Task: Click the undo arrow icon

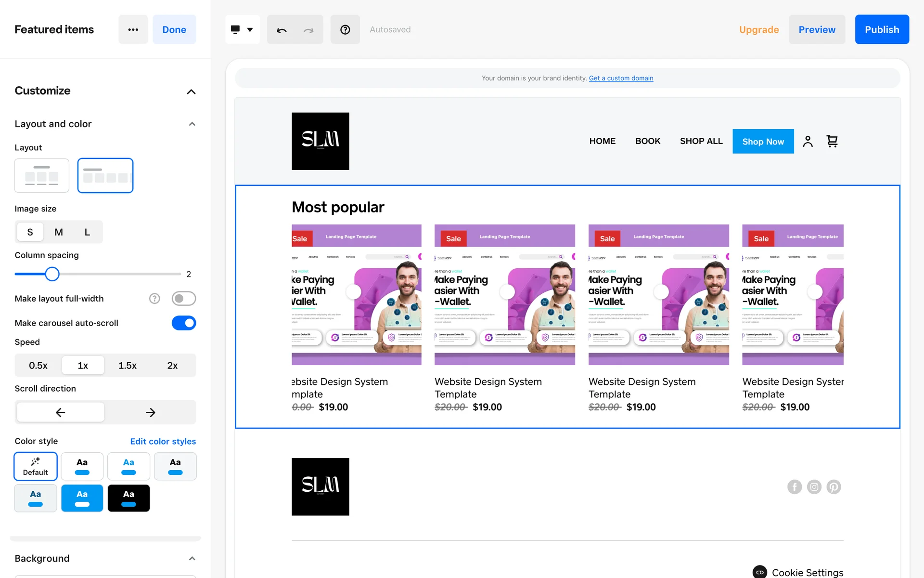Action: coord(282,30)
